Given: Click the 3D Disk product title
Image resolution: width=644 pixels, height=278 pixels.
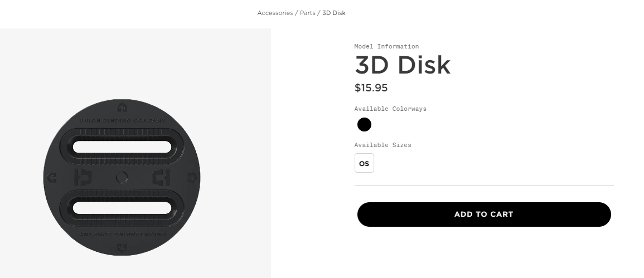Looking at the screenshot, I should click(x=403, y=65).
